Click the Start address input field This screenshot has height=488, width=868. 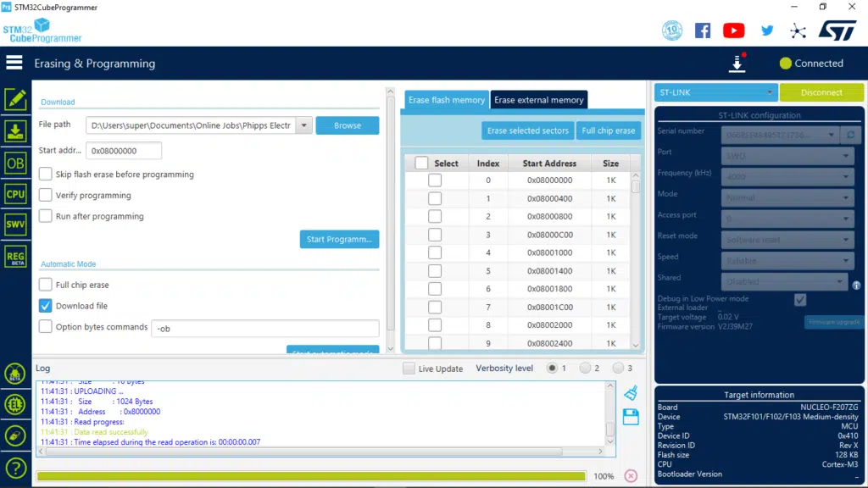(124, 151)
